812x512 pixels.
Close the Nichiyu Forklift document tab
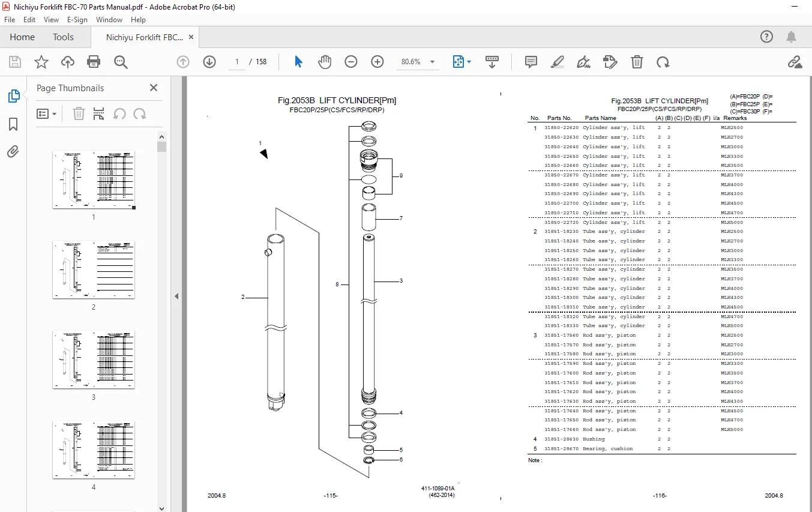[191, 37]
